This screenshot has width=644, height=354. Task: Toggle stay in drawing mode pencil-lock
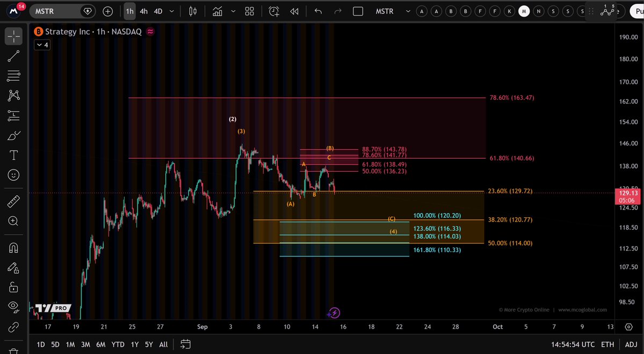click(x=13, y=268)
